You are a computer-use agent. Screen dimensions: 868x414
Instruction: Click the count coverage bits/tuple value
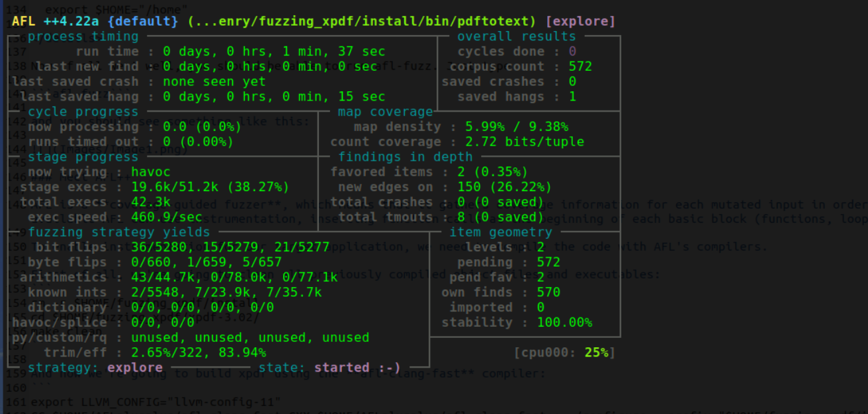(524, 142)
